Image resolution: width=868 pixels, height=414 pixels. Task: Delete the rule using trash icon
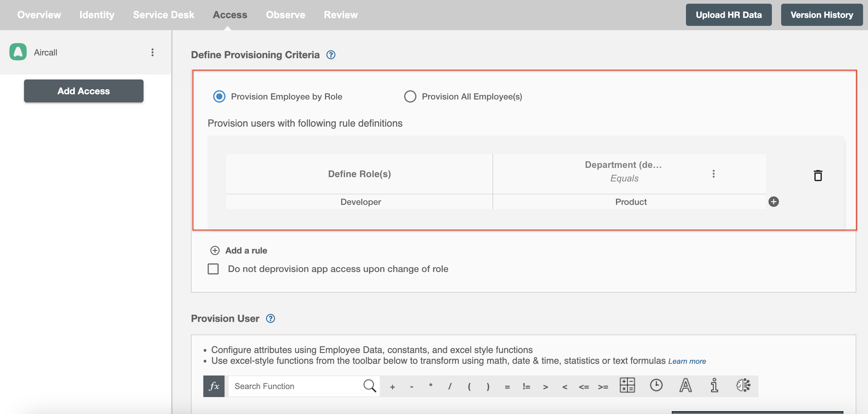(817, 176)
